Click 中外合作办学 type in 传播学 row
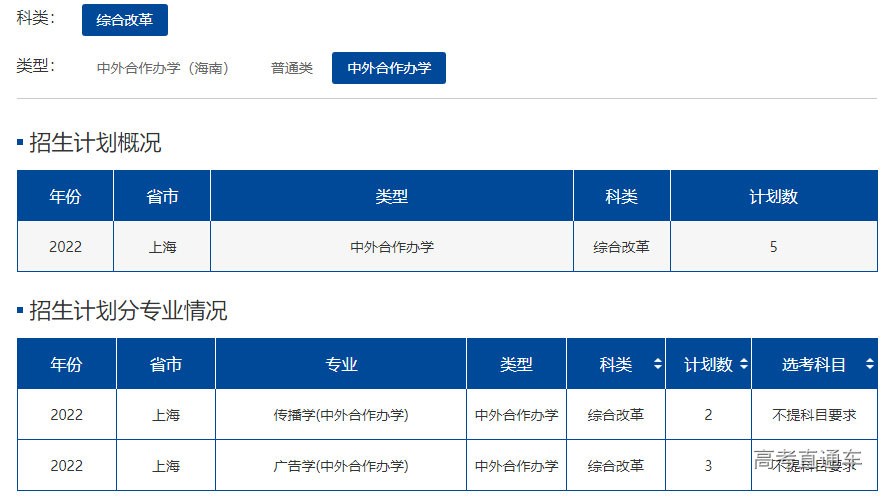The width and height of the screenshot is (891, 499). 517,415
